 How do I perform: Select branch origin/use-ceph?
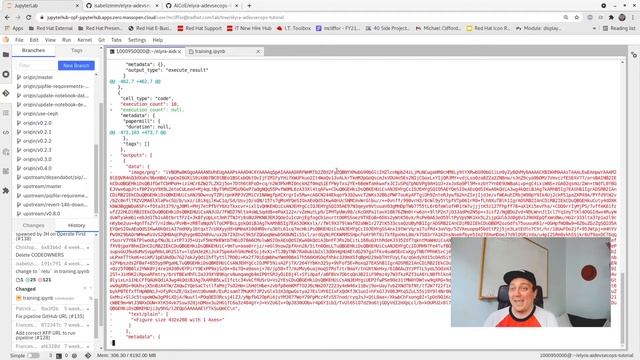coord(40,113)
